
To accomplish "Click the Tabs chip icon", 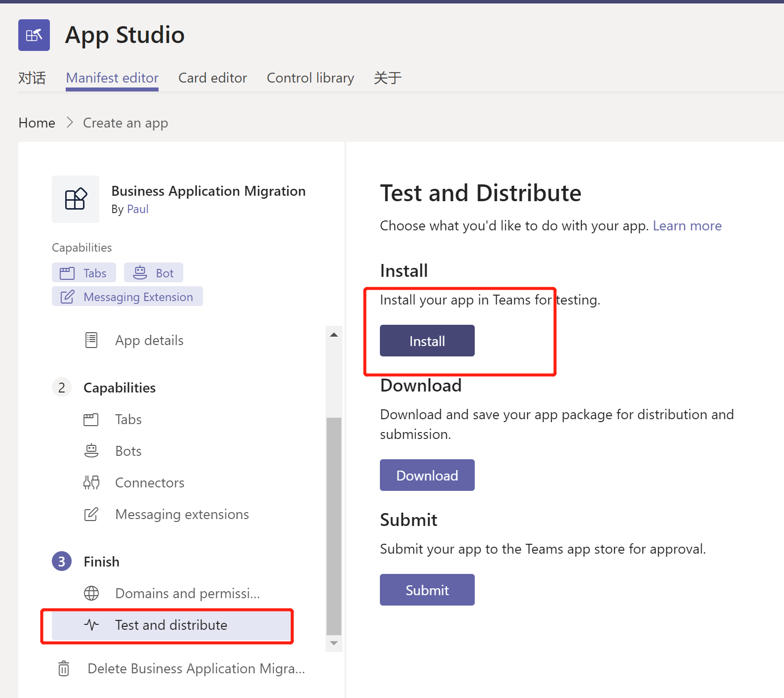I will (67, 273).
